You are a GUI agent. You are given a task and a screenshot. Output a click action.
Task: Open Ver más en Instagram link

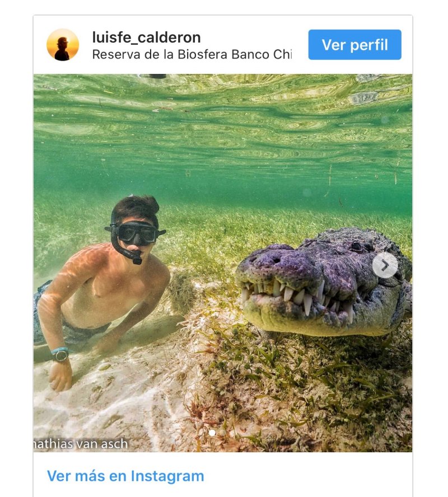coord(125,476)
